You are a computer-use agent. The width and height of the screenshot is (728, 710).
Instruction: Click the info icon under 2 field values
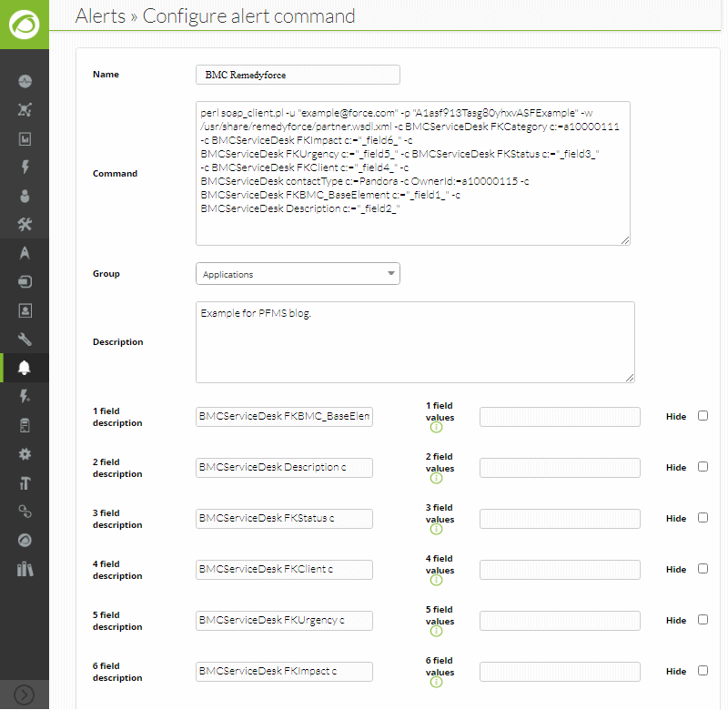pos(436,478)
